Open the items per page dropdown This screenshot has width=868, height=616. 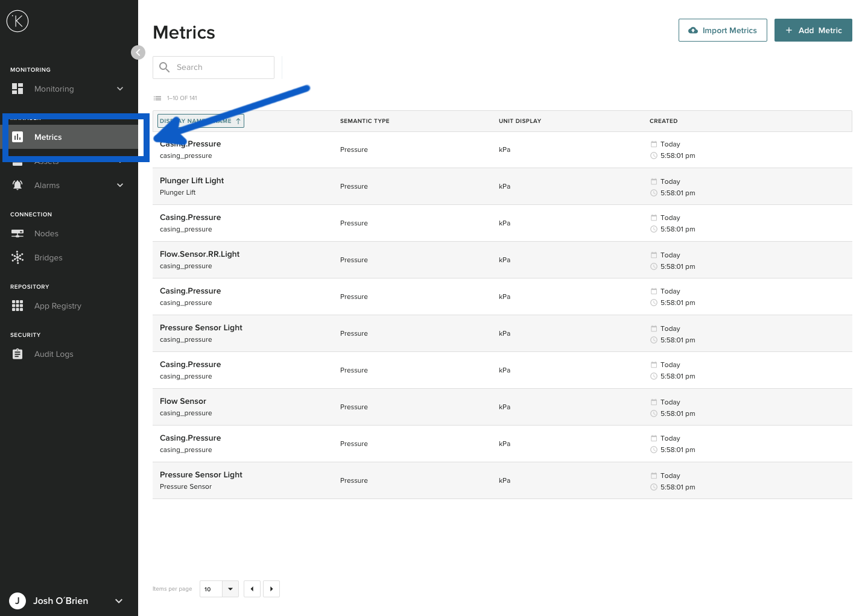click(219, 589)
